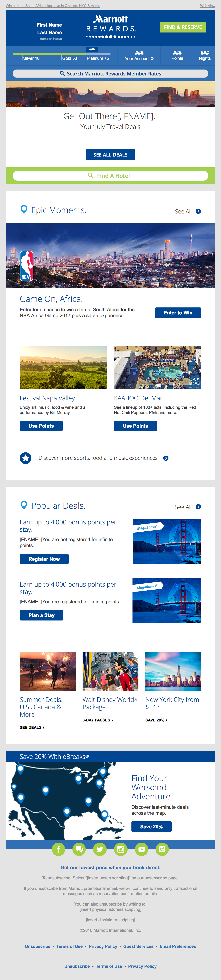
Task: Click the Find & Reserve button
Action: pyautogui.click(x=183, y=27)
